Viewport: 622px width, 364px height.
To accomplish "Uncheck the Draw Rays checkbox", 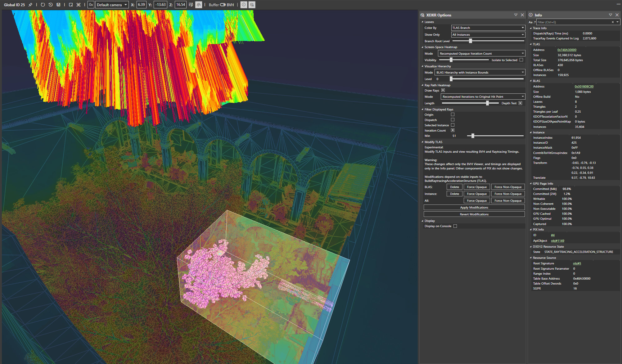I will tap(443, 90).
